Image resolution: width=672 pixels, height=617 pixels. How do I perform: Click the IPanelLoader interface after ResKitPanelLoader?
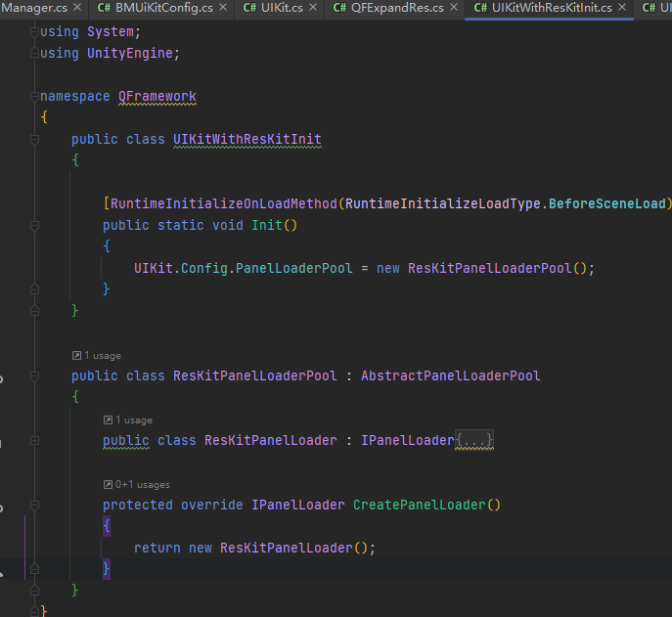pos(408,440)
